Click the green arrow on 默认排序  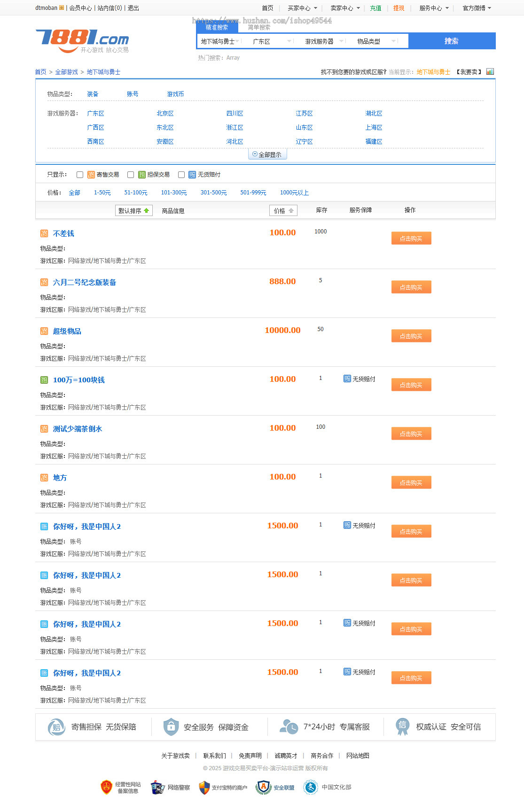tap(147, 211)
